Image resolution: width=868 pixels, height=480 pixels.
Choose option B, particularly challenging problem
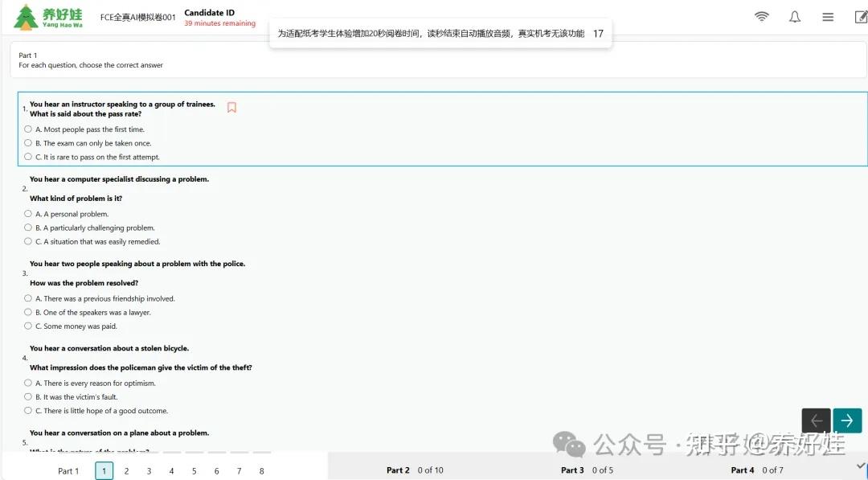(x=28, y=228)
